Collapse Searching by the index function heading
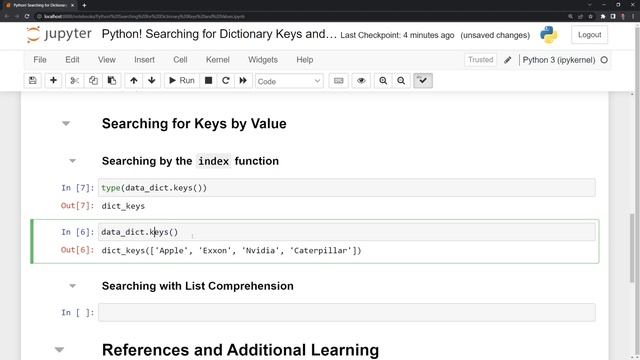 click(72, 161)
